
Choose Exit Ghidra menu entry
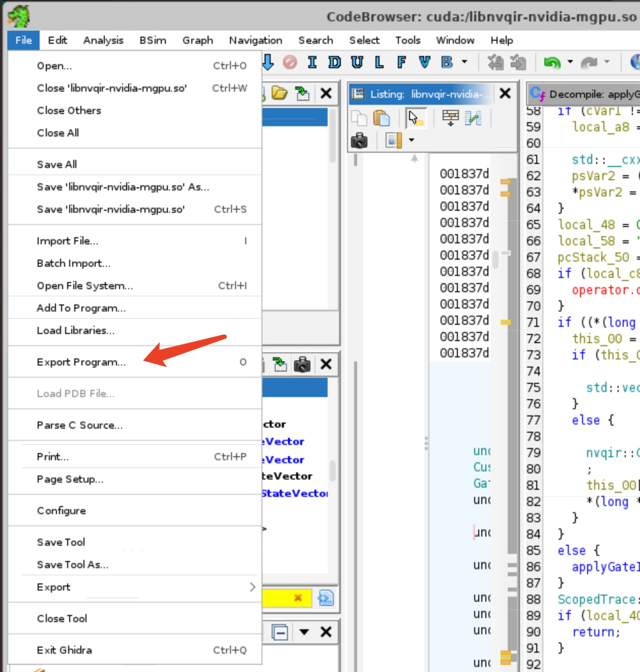coord(135,650)
